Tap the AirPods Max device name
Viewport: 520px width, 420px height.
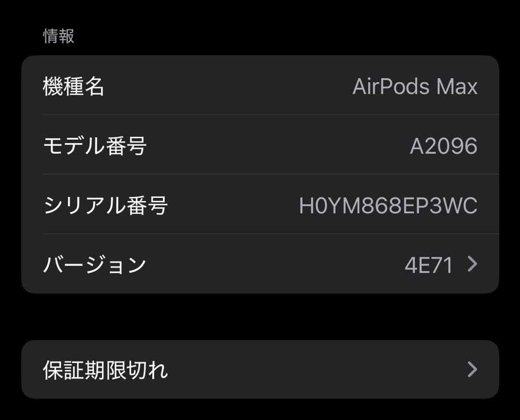(x=415, y=87)
